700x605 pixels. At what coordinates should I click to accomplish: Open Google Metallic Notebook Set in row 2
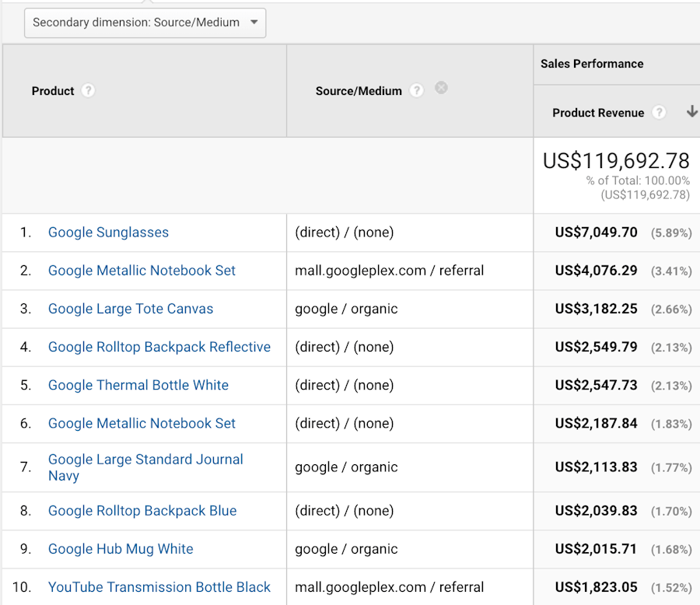point(142,271)
